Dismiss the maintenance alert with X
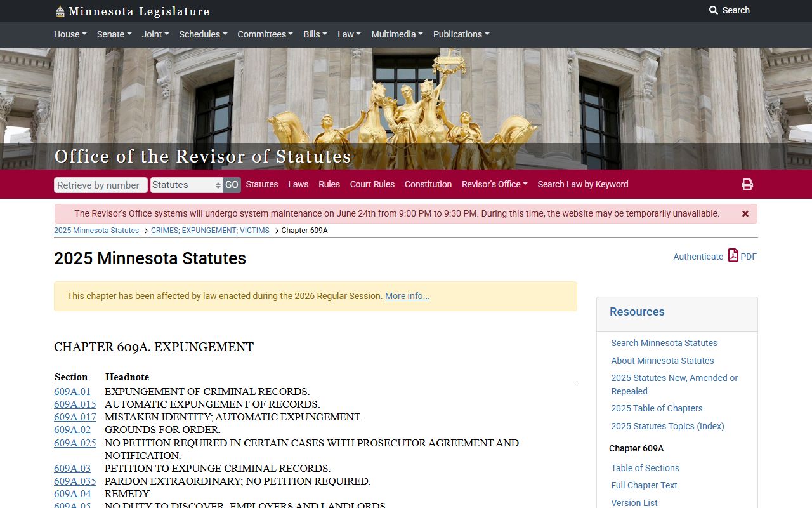Viewport: 812px width, 508px height. point(745,214)
